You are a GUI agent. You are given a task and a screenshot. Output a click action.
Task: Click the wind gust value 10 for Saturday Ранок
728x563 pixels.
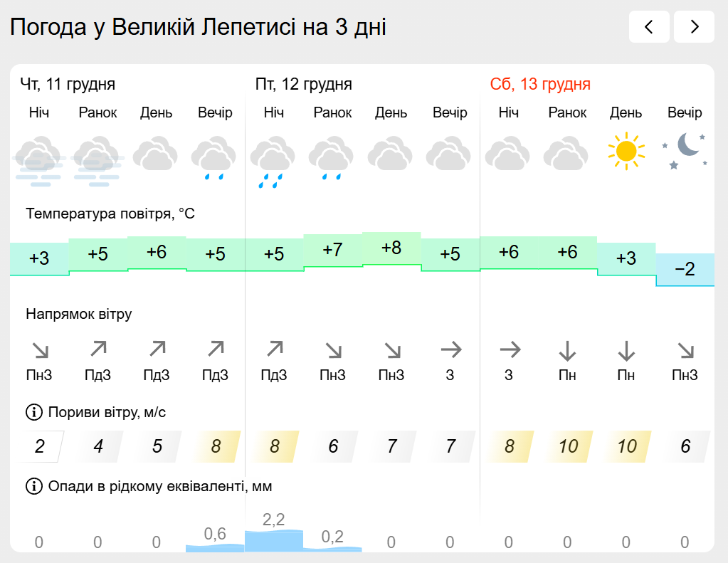567,447
